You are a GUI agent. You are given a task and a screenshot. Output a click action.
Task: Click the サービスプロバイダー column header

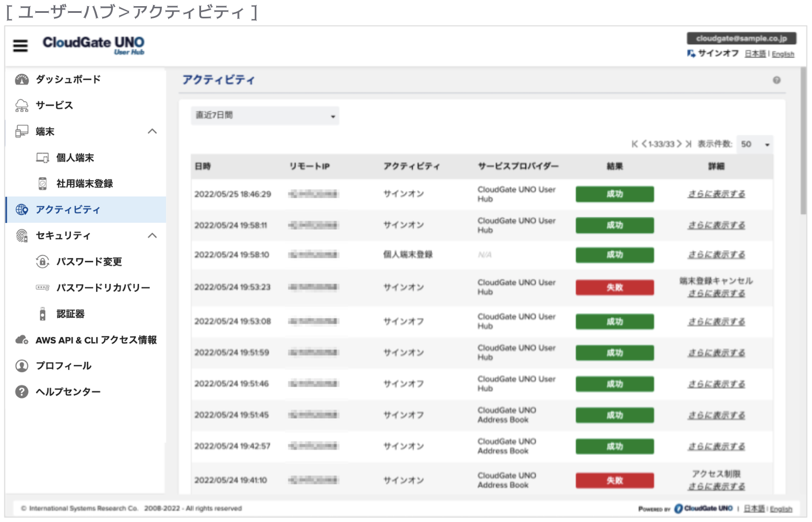[518, 167]
